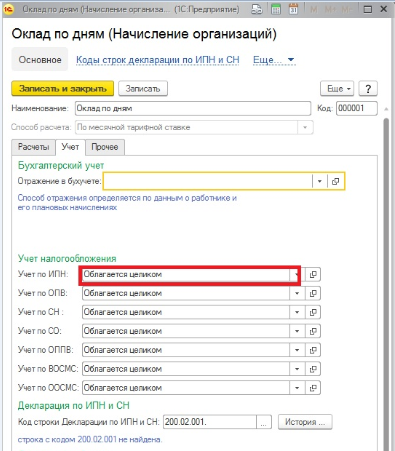The width and height of the screenshot is (395, 451).
Task: Open form for Отражение в бухучете value
Action: click(x=336, y=181)
